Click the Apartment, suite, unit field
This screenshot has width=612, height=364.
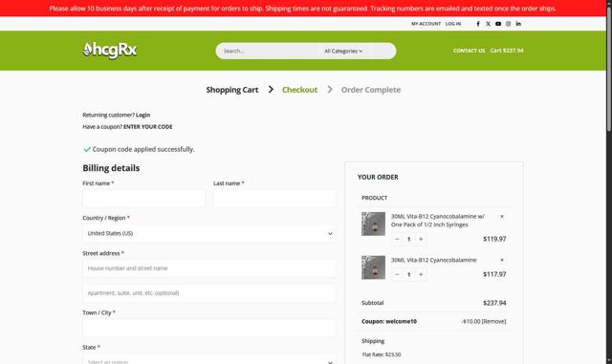209,293
